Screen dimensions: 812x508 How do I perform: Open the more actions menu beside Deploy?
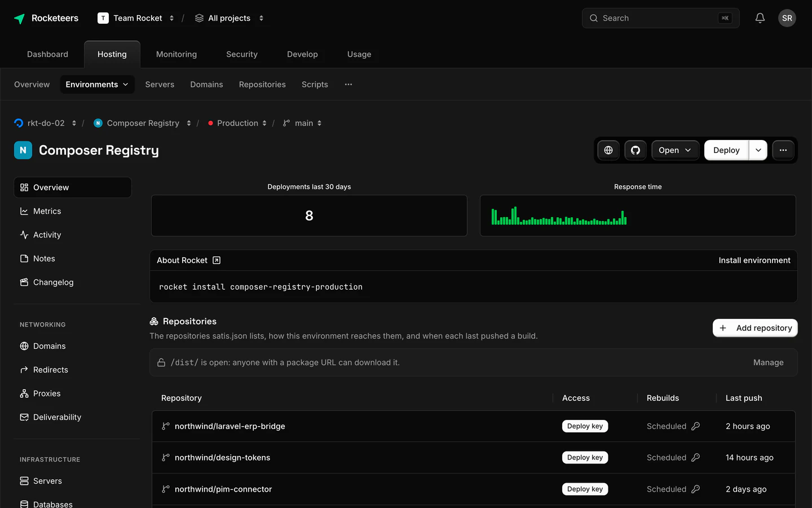click(783, 150)
